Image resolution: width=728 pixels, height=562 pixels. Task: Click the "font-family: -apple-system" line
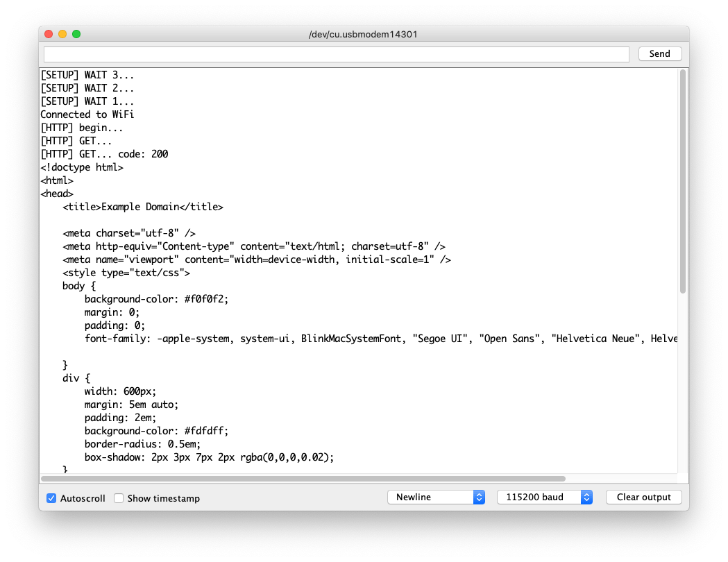[381, 339]
